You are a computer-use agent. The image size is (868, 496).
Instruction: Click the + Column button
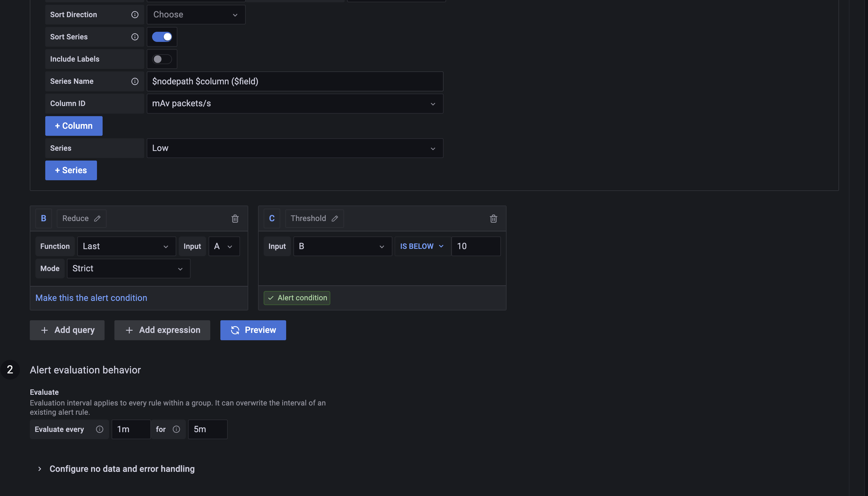(x=74, y=126)
